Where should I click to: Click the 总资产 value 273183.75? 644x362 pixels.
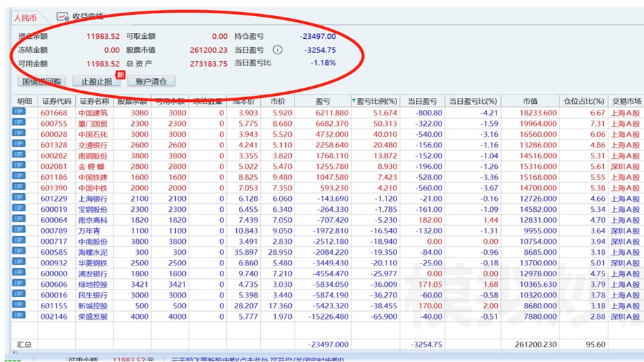(x=208, y=64)
